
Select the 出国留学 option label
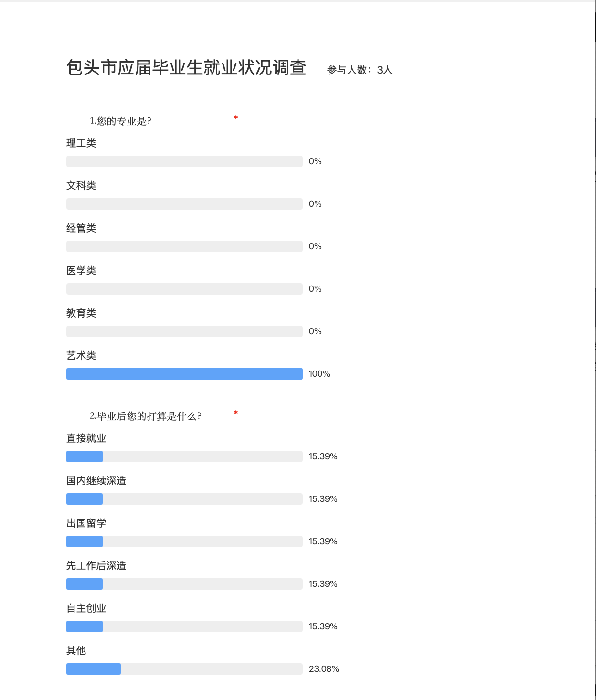point(86,523)
